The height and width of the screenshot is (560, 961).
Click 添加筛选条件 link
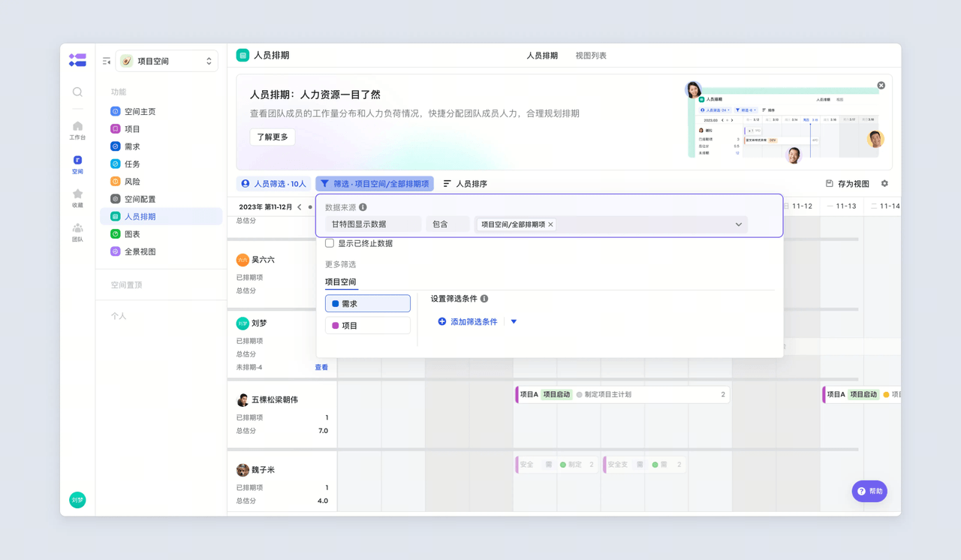pos(467,322)
